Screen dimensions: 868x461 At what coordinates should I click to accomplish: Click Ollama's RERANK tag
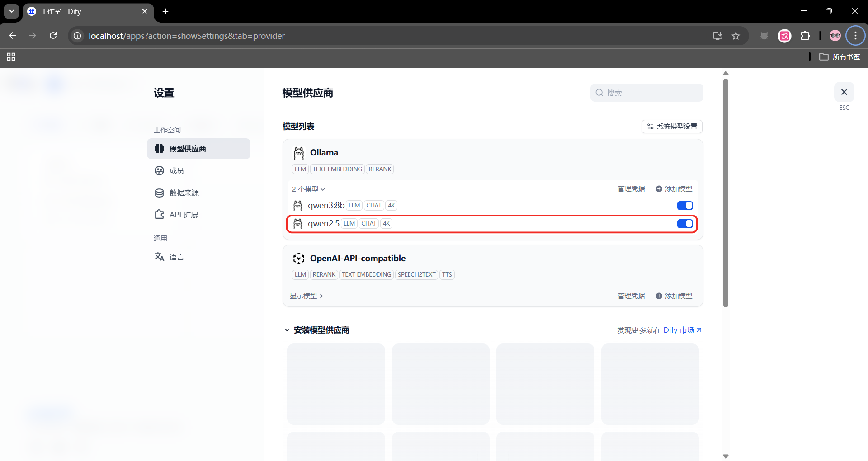coord(380,169)
